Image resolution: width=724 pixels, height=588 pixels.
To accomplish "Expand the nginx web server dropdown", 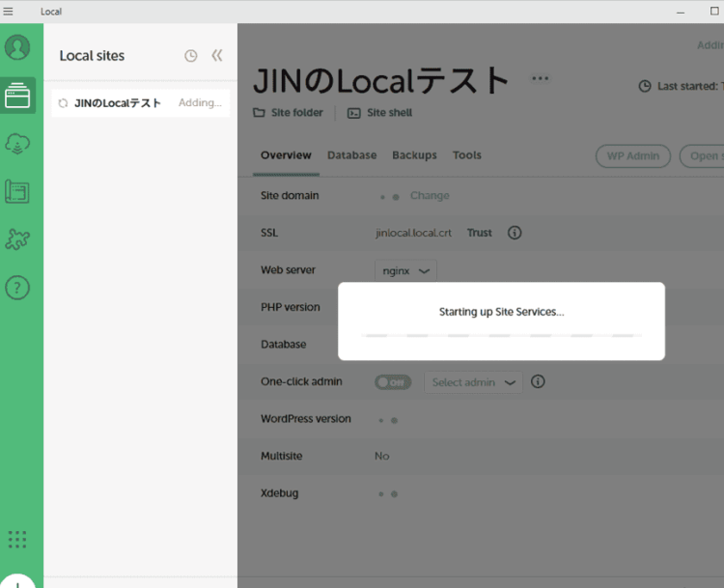I will [x=405, y=271].
